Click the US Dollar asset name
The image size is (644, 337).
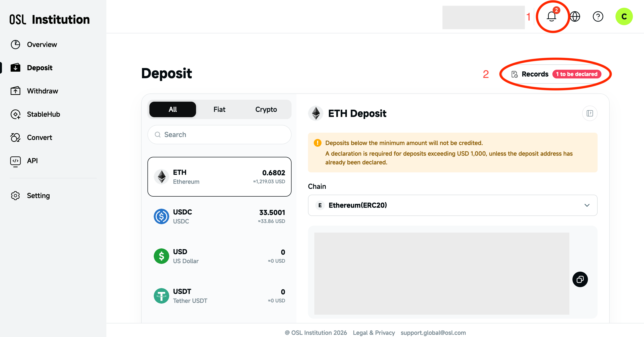[186, 261]
